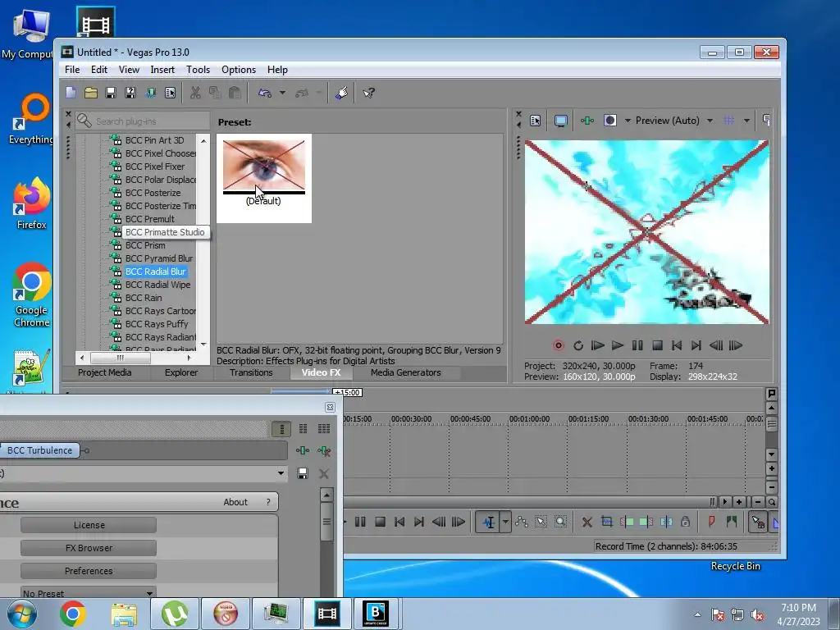Click the New project icon in the toolbar
Viewport: 840px width, 630px height.
click(71, 93)
